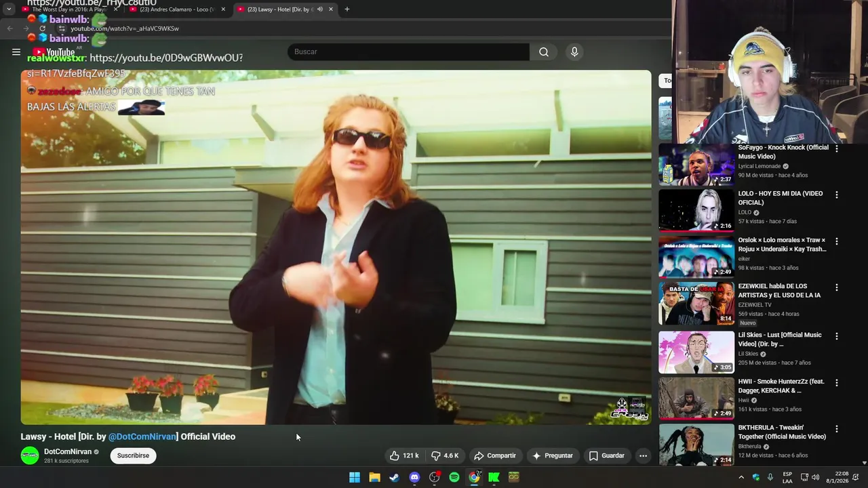The height and width of the screenshot is (488, 868).
Task: Click the Windows Start button
Action: (355, 477)
